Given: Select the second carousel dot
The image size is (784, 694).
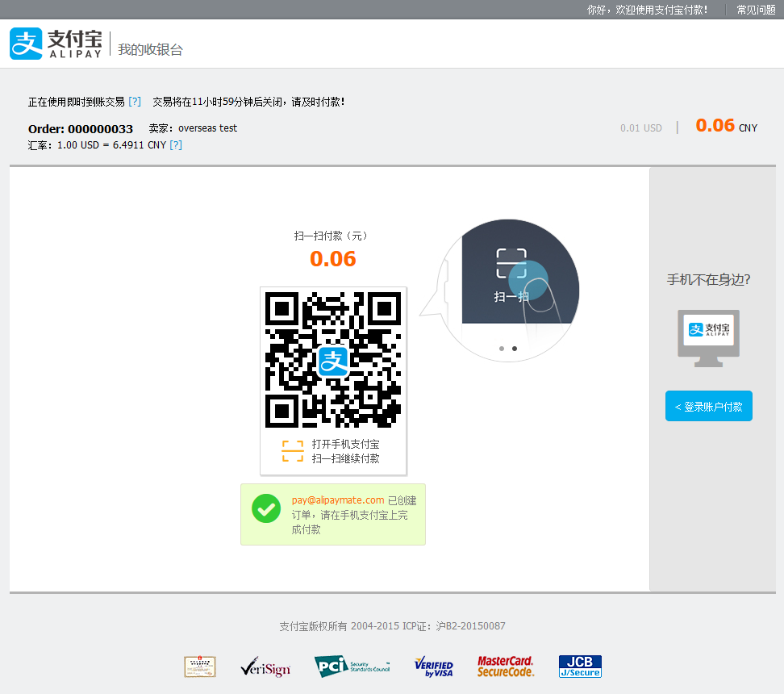Looking at the screenshot, I should click(515, 349).
